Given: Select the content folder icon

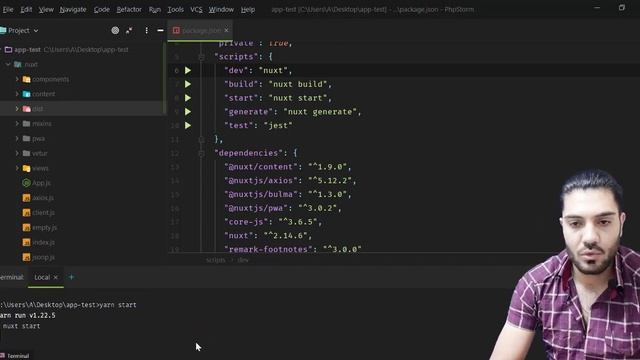Looking at the screenshot, I should point(27,94).
